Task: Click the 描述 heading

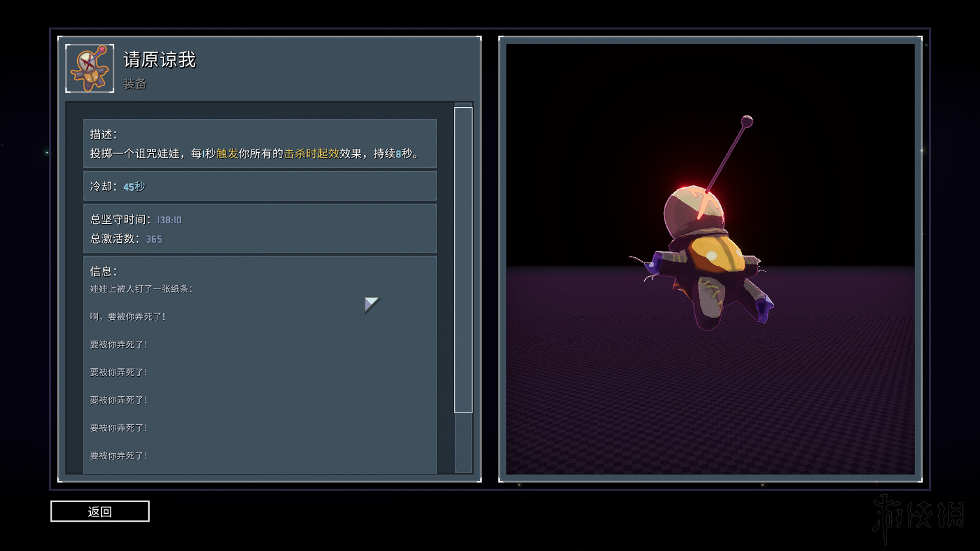Action: [103, 134]
